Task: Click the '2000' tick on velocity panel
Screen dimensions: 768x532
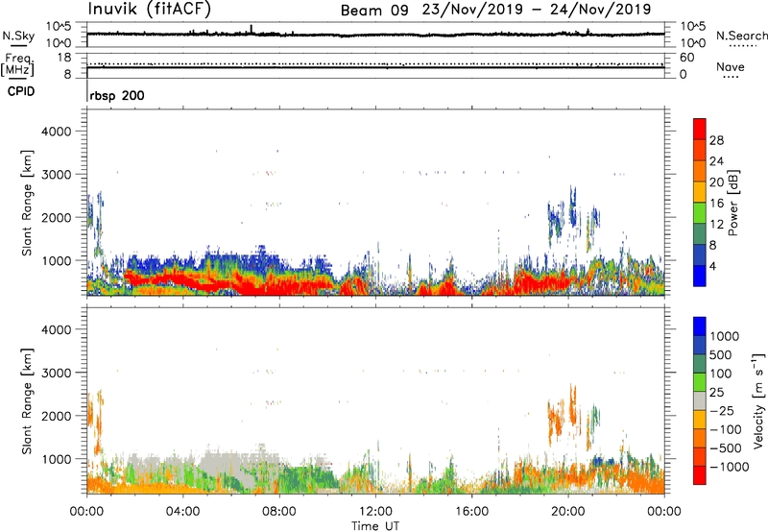Action: click(x=57, y=416)
